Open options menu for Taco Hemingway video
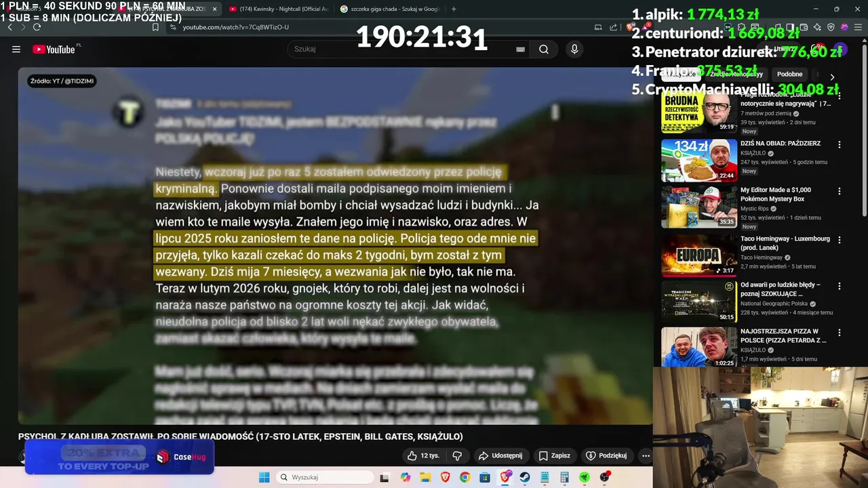The image size is (868, 488). 839,239
